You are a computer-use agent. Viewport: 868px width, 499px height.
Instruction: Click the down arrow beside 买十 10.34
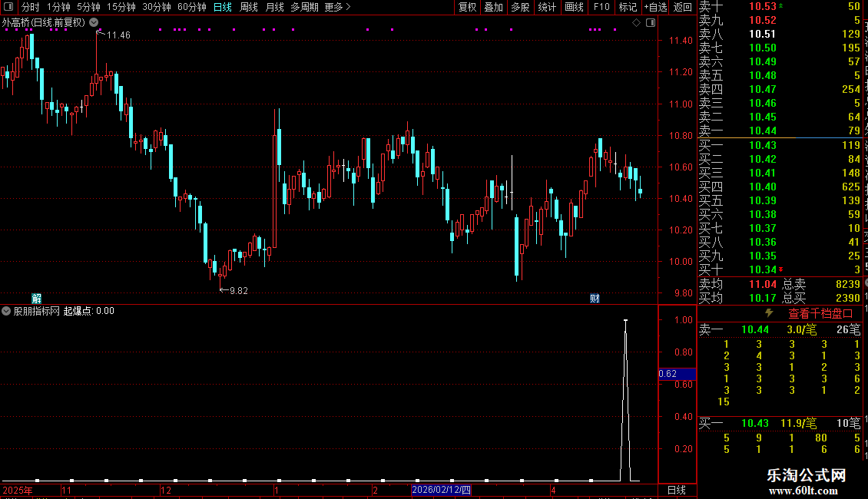pos(781,269)
